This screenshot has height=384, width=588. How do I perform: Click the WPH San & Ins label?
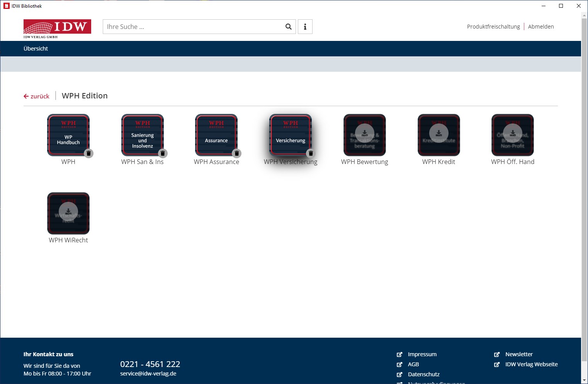coord(143,162)
